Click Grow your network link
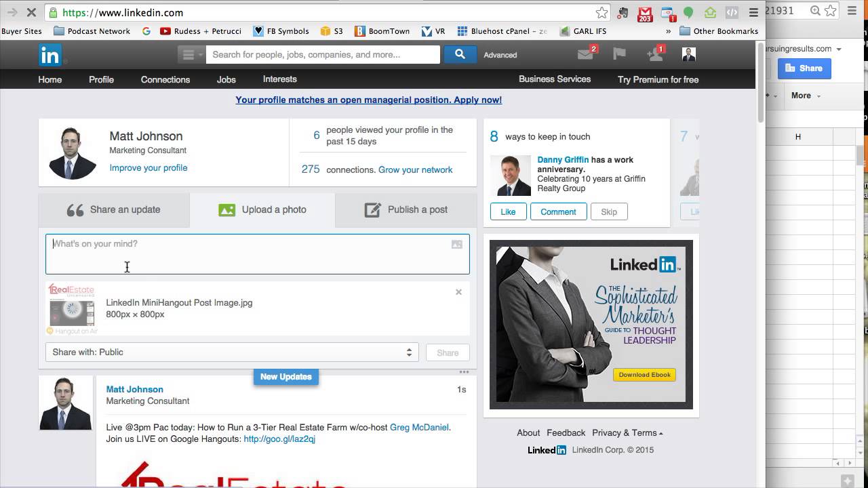The width and height of the screenshot is (868, 488). (x=416, y=169)
